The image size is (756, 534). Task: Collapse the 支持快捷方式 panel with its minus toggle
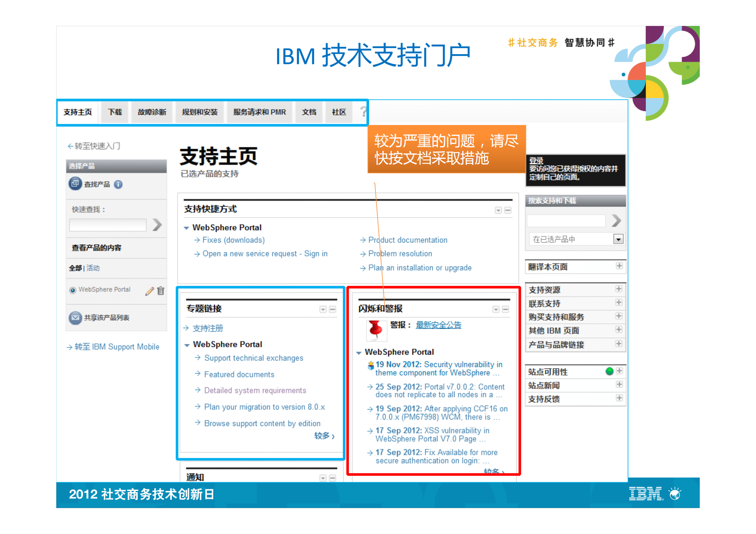508,210
